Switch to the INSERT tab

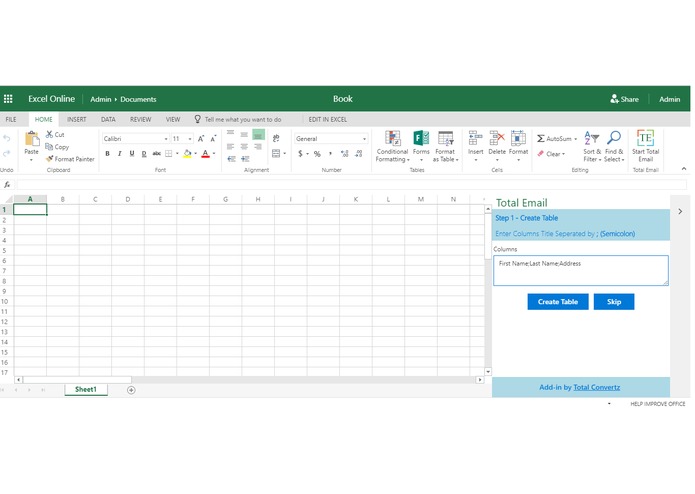pyautogui.click(x=77, y=119)
